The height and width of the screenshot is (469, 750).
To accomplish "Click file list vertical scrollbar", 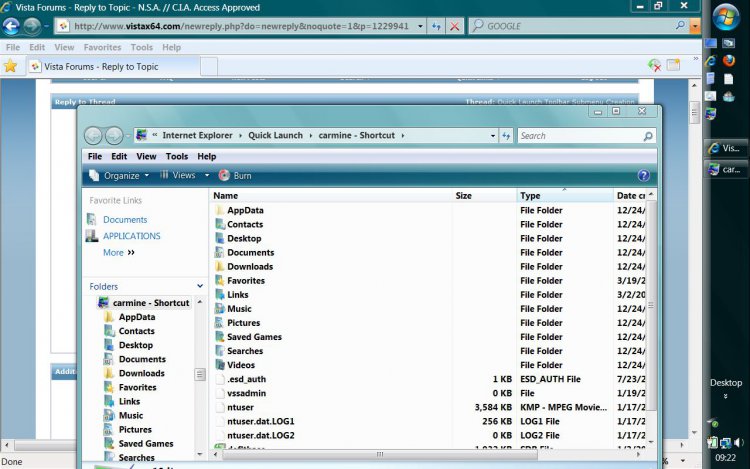I will pos(651,304).
